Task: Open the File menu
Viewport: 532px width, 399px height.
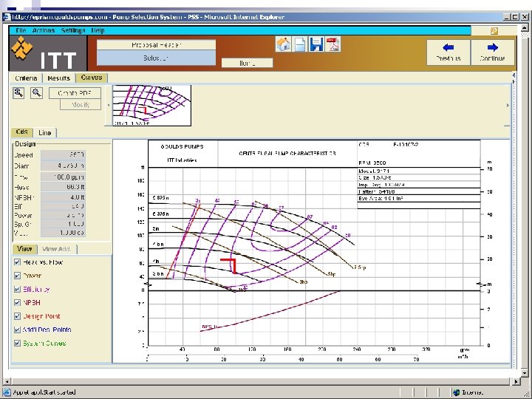Action: click(21, 30)
